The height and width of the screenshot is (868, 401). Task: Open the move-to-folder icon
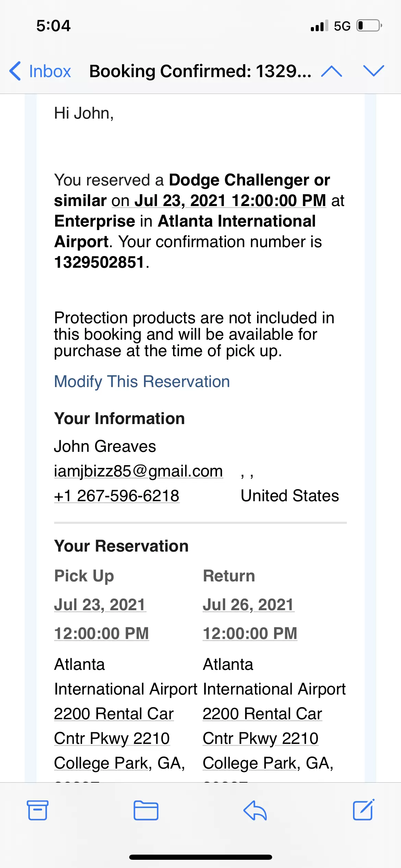146,810
